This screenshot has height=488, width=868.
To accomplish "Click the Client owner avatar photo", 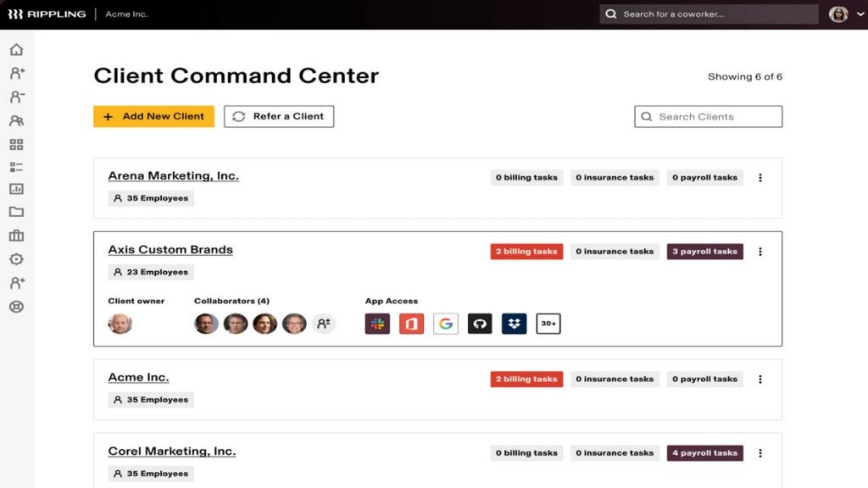I will (120, 324).
